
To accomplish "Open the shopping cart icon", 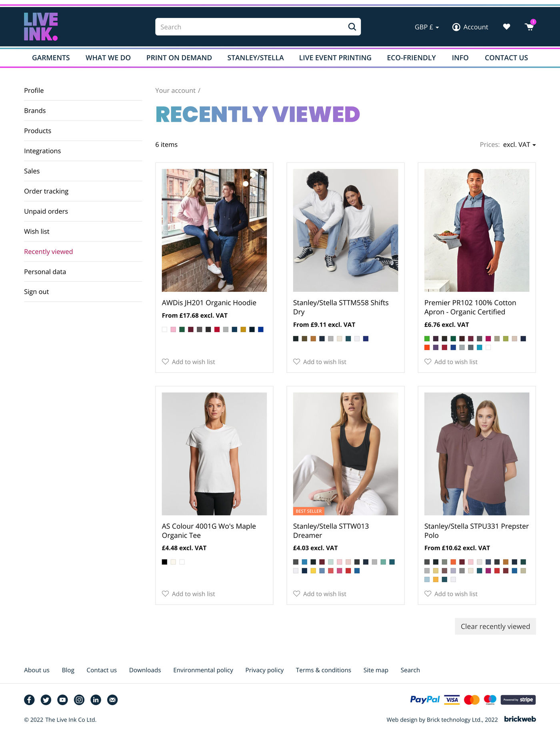I will [530, 26].
